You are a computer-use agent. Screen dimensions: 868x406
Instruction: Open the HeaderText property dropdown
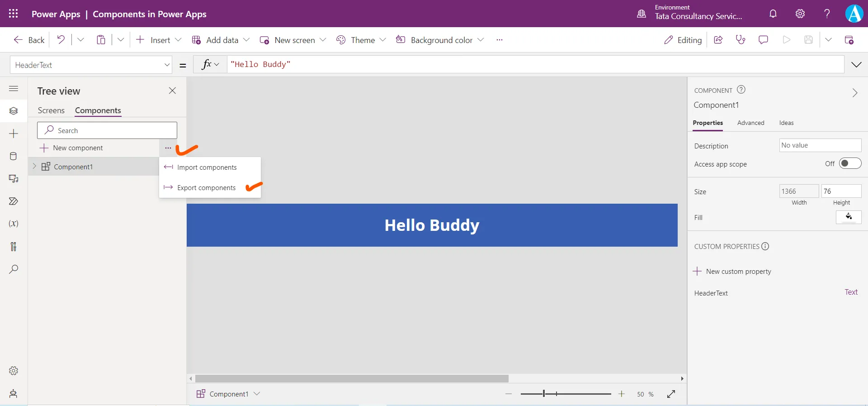[91, 65]
